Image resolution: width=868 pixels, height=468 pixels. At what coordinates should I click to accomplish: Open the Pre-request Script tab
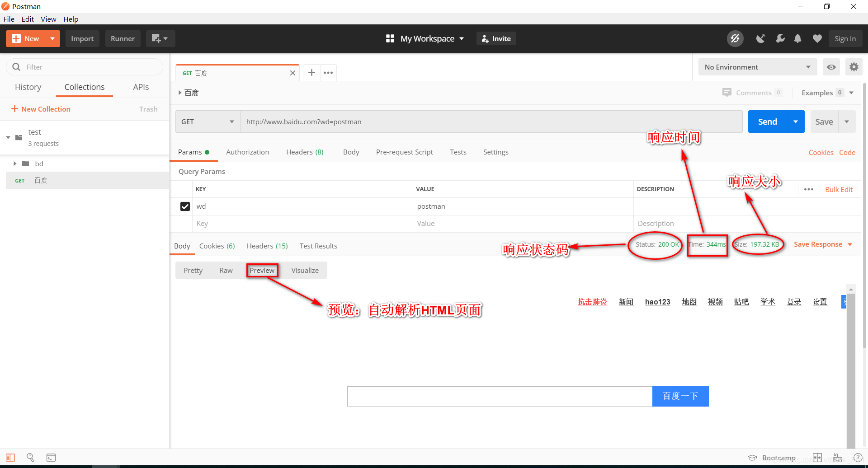(x=404, y=152)
